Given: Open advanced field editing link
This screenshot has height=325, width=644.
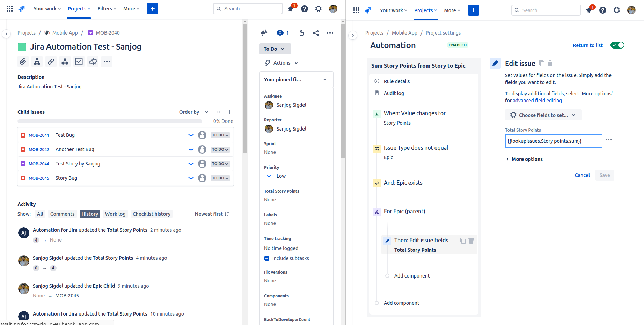Looking at the screenshot, I should tap(537, 101).
